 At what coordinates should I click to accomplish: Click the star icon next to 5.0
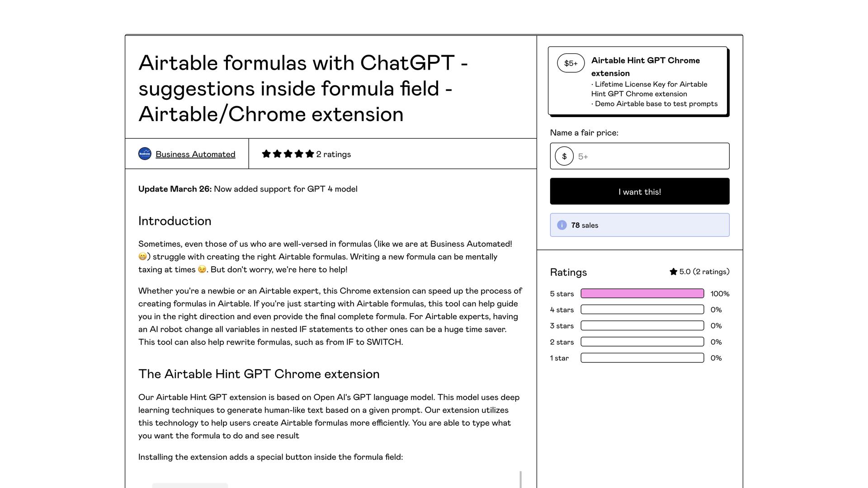[673, 272]
